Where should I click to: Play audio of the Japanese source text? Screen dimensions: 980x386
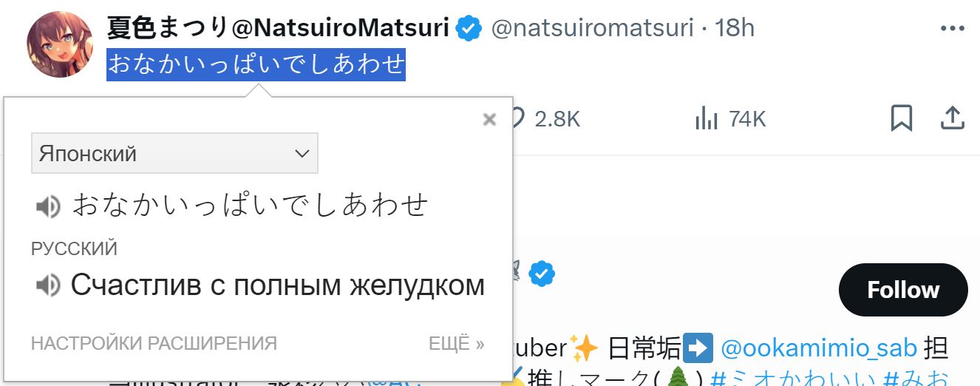point(48,206)
